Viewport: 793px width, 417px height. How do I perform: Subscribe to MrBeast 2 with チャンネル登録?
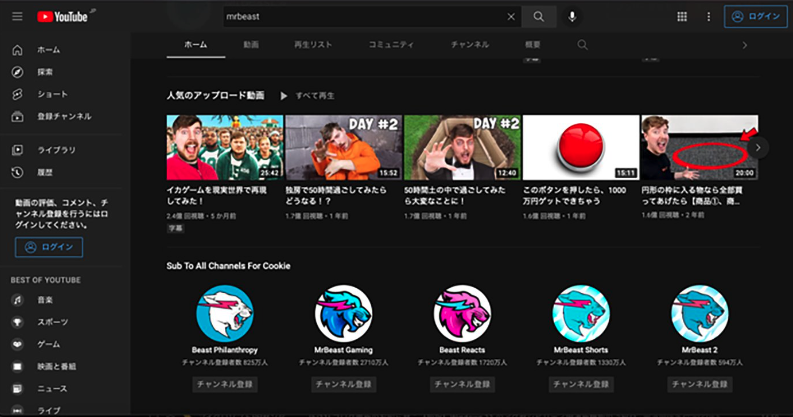pyautogui.click(x=699, y=384)
